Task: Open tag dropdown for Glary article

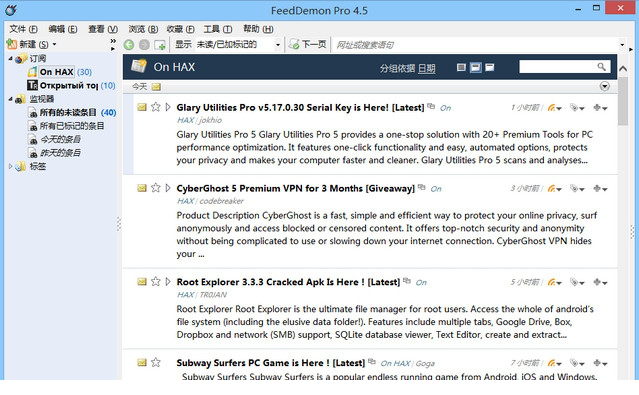Action: (577, 108)
